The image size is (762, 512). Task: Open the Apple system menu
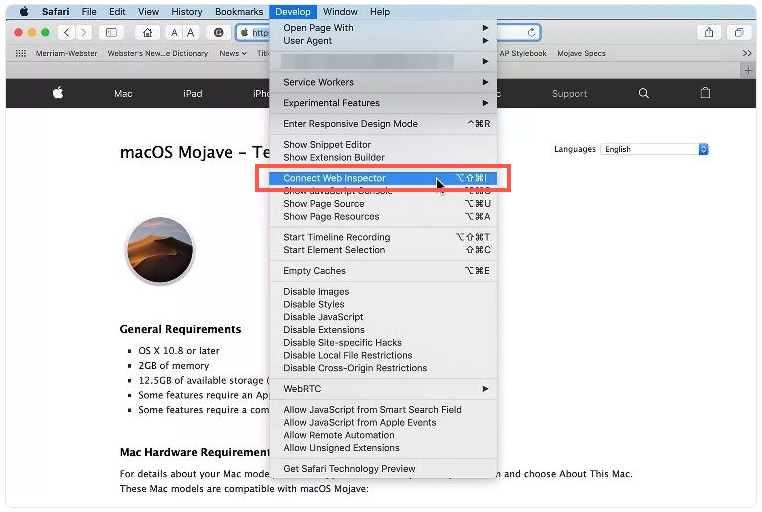(x=24, y=11)
